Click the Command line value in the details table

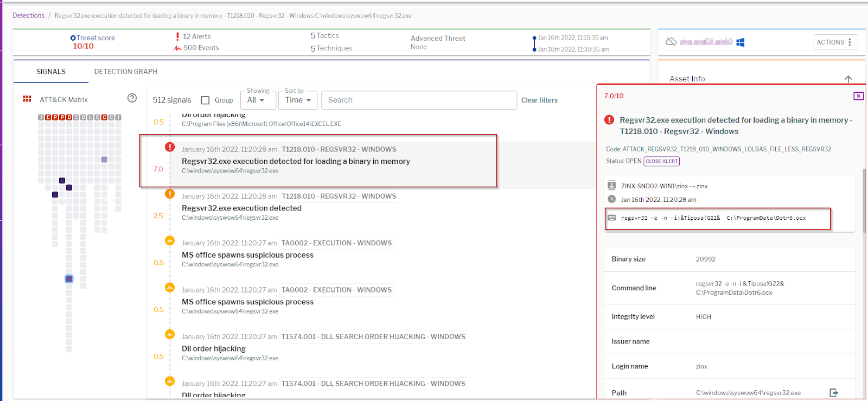point(740,288)
